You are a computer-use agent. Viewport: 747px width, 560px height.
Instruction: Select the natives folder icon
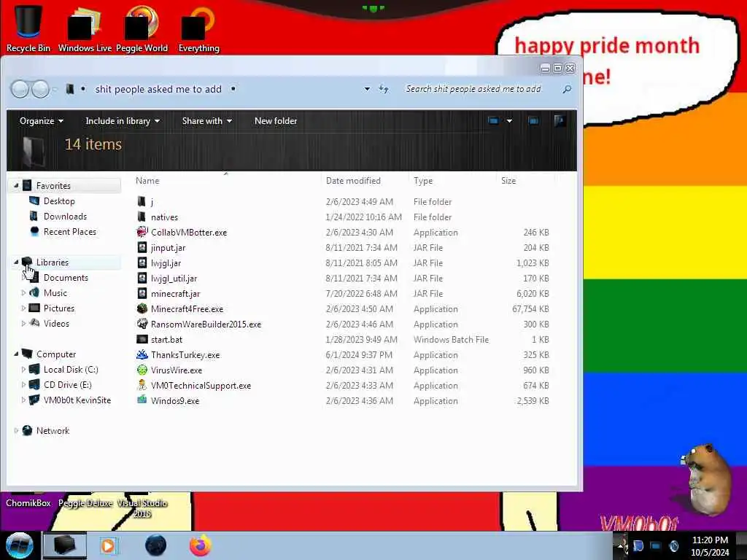[142, 217]
